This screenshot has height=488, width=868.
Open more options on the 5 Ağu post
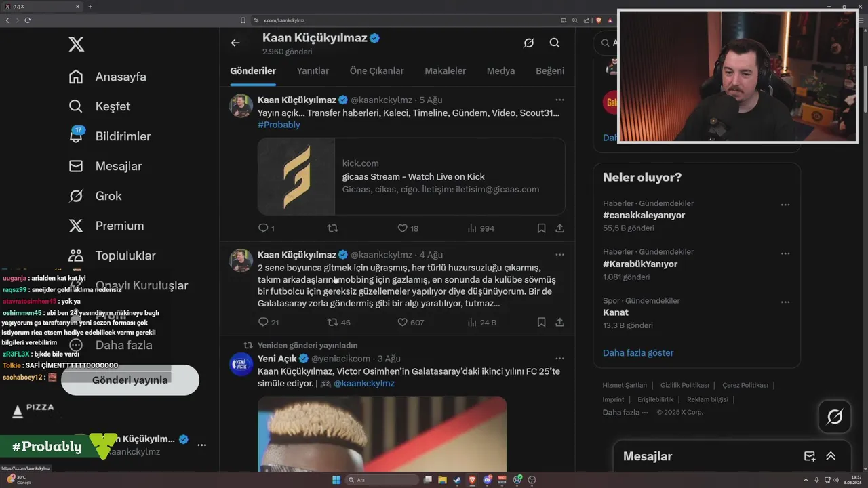click(x=559, y=100)
